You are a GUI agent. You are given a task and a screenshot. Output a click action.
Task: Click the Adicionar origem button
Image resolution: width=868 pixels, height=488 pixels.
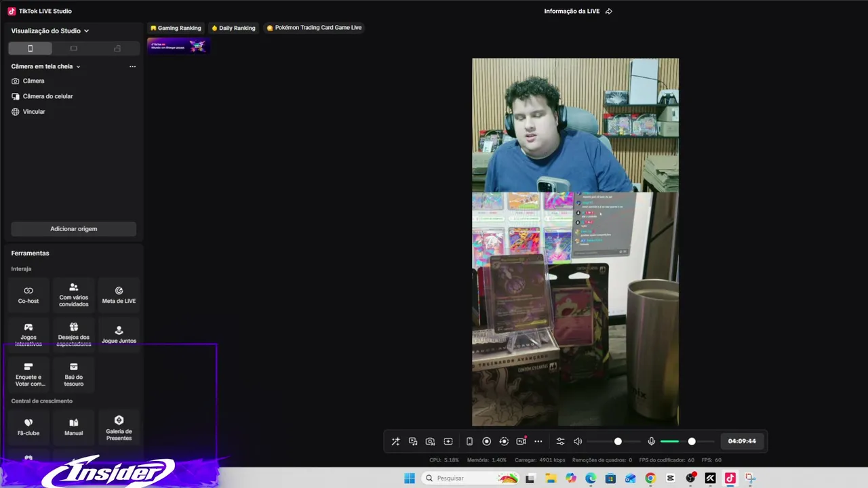point(73,229)
